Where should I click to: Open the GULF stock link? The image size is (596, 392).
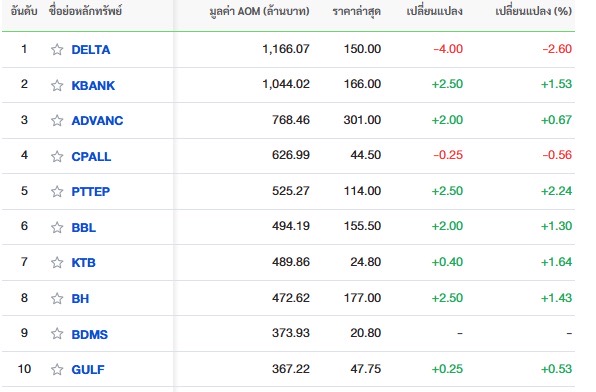click(88, 370)
